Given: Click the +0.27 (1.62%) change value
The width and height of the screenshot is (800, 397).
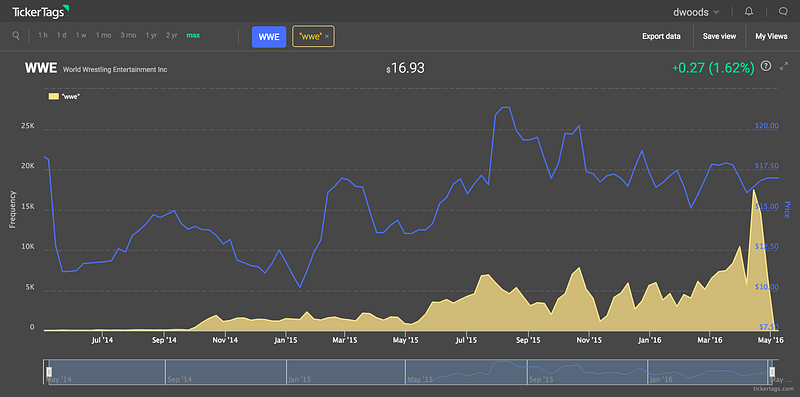Looking at the screenshot, I should tap(713, 68).
